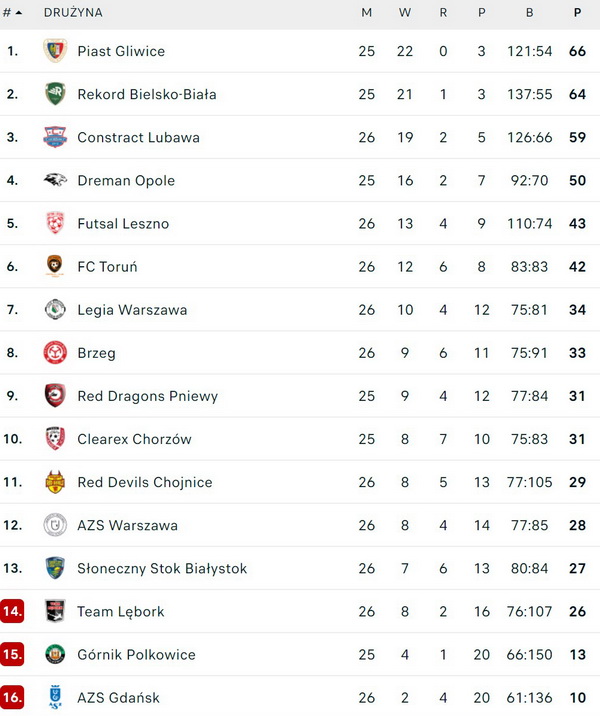Sort standings by the P points header
Screen dimensions: 600x716
pyautogui.click(x=577, y=13)
